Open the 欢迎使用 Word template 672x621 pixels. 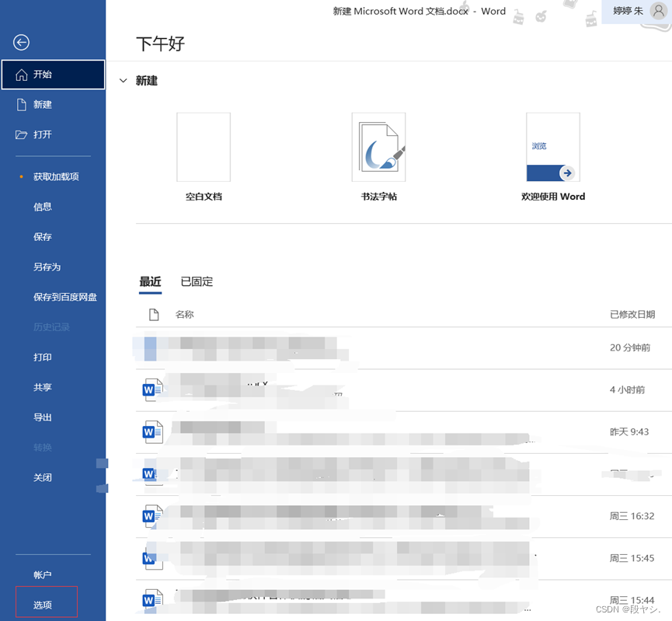click(x=553, y=156)
